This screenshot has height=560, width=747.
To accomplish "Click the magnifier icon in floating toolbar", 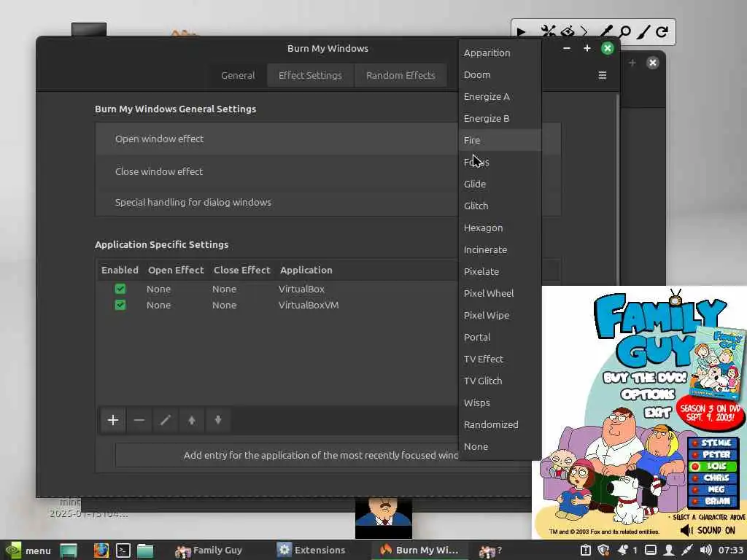I will [x=624, y=32].
